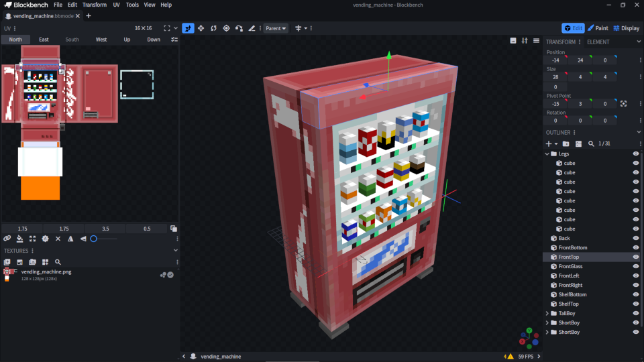
Task: Toggle visibility of FrontLeft
Action: point(636,276)
